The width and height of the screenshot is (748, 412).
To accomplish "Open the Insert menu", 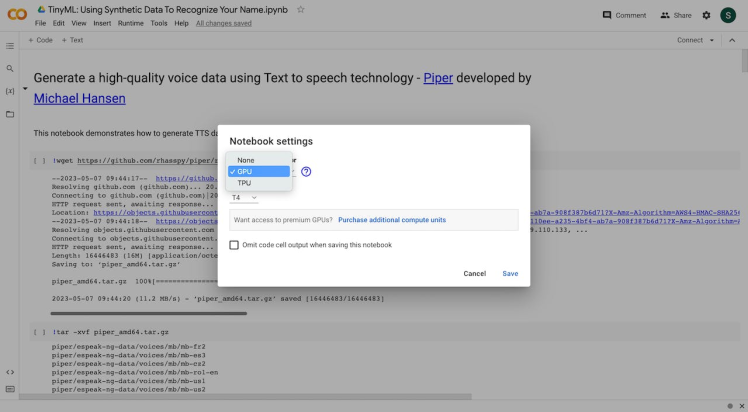I will tap(102, 23).
